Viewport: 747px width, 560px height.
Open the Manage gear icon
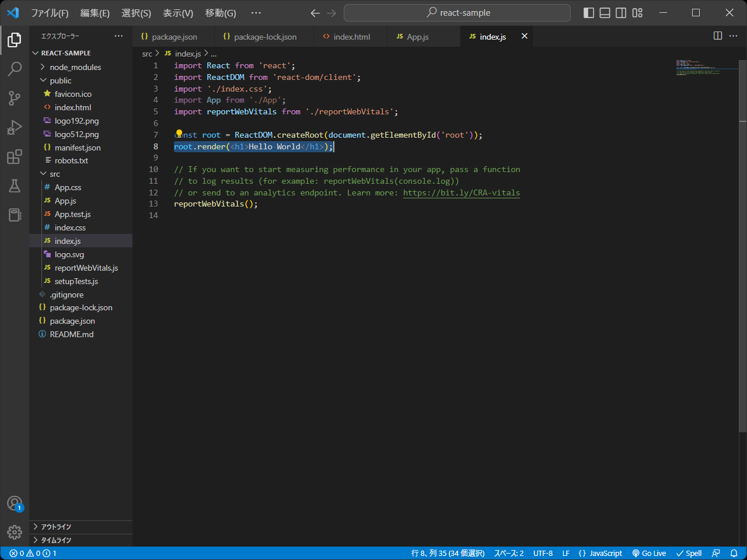(x=15, y=532)
